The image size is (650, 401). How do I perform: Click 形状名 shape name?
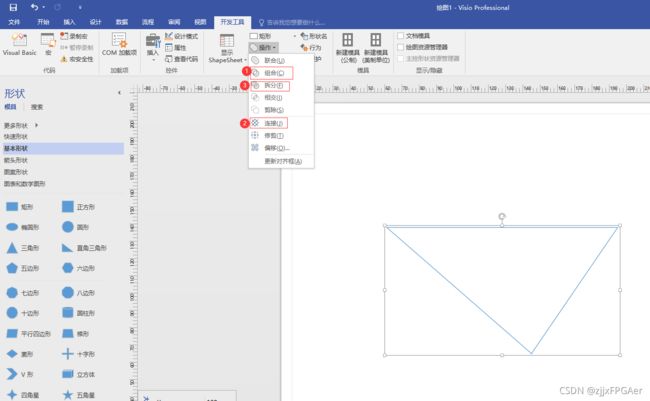click(314, 36)
